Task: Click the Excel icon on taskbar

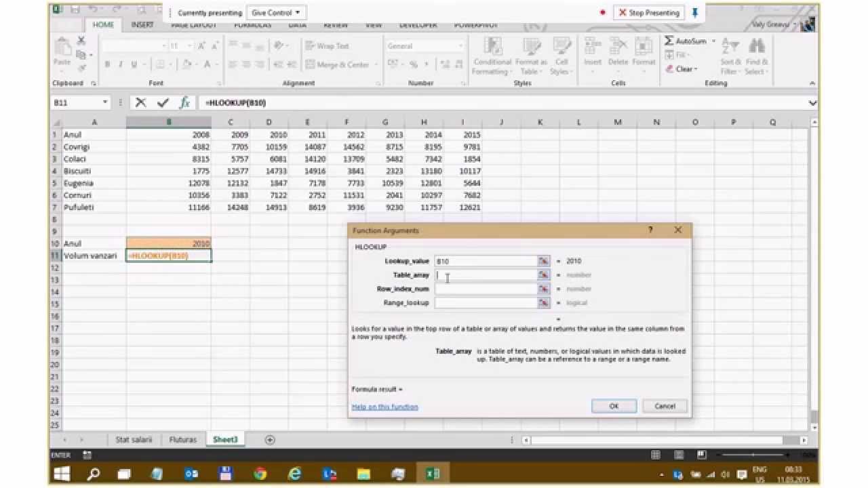Action: point(433,474)
